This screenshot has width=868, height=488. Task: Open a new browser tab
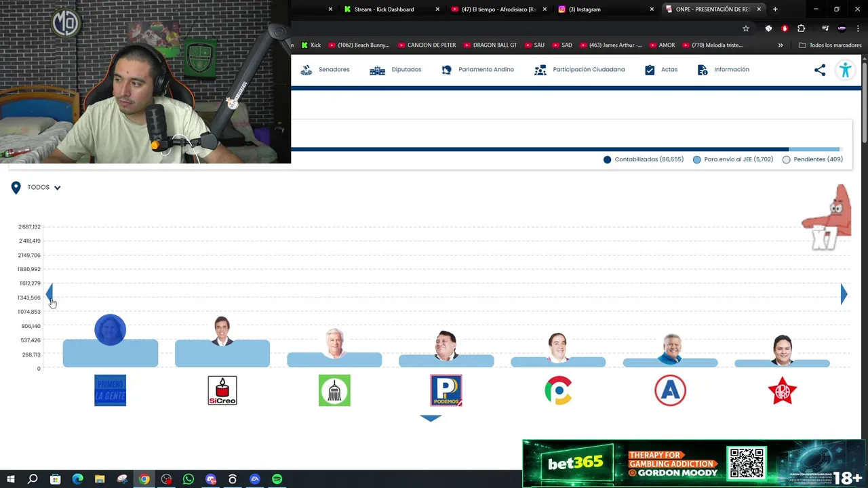pyautogui.click(x=775, y=9)
